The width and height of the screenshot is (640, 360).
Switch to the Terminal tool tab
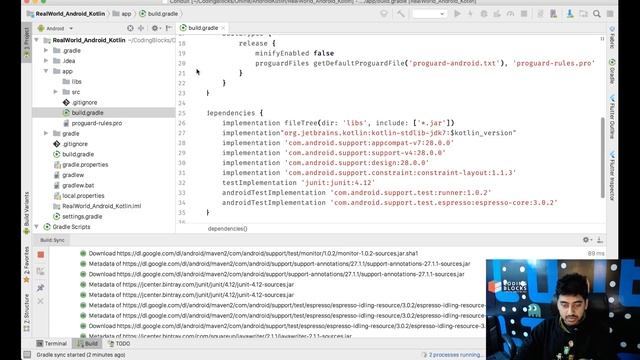pyautogui.click(x=51, y=344)
